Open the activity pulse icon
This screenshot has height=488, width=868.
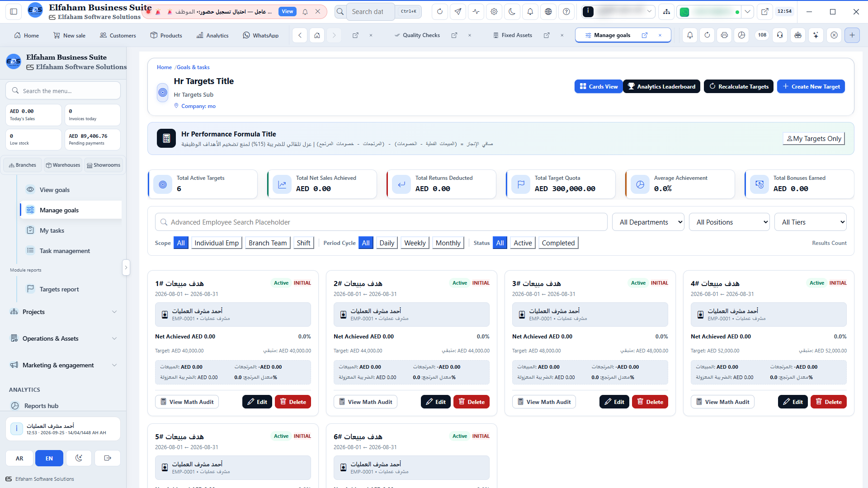tap(476, 12)
